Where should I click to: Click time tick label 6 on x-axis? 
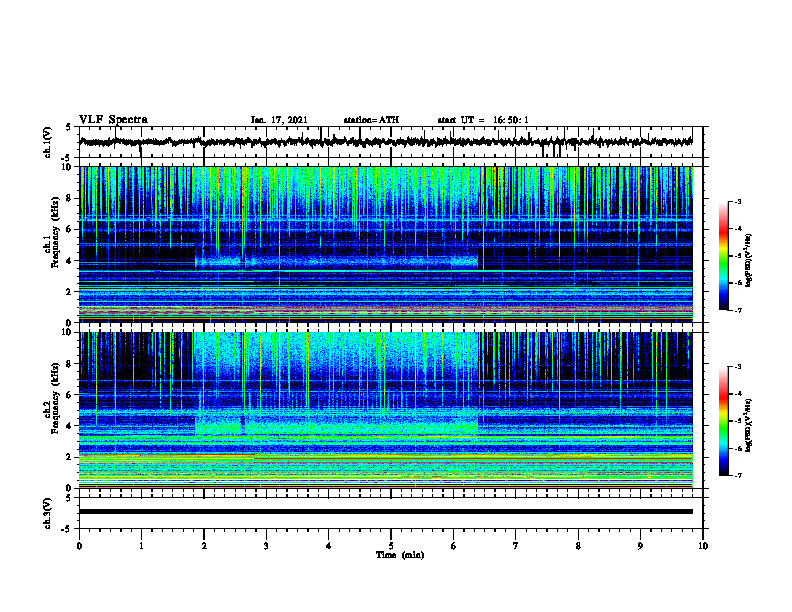click(454, 546)
